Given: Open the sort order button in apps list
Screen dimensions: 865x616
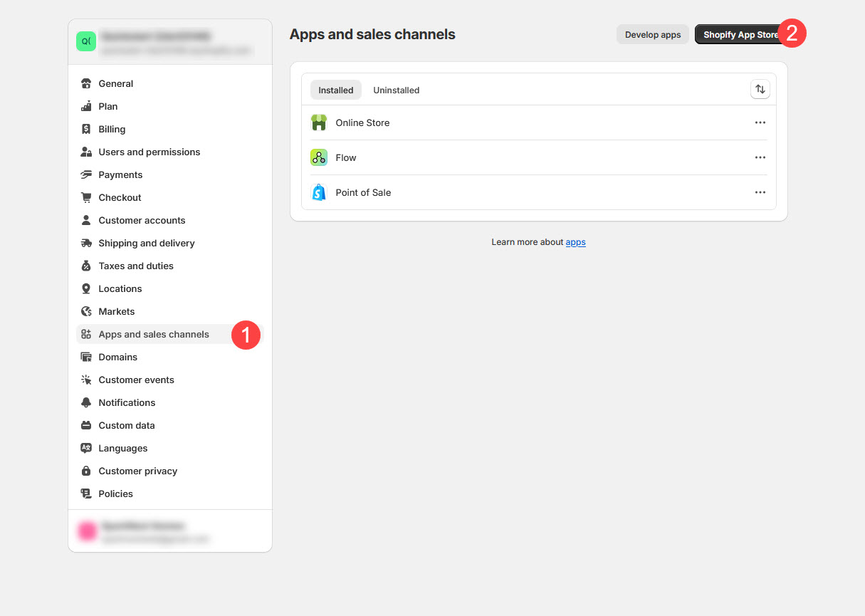Looking at the screenshot, I should [760, 89].
